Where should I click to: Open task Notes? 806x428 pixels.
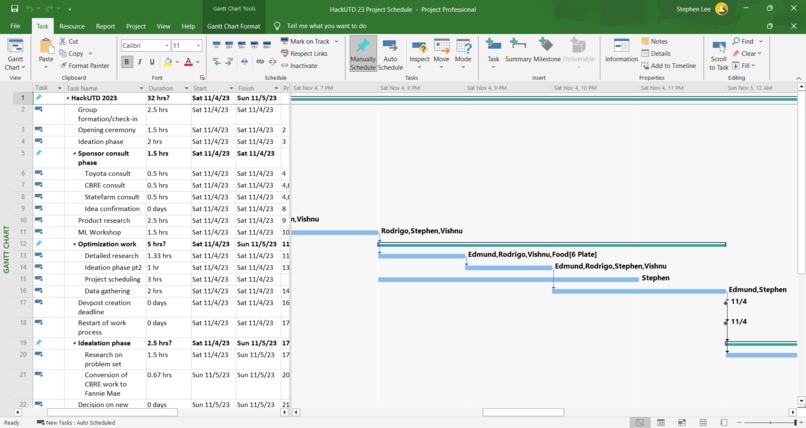point(654,41)
